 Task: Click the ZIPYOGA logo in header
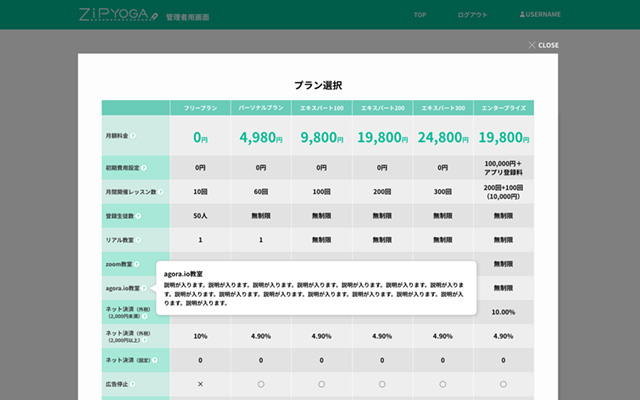point(118,15)
